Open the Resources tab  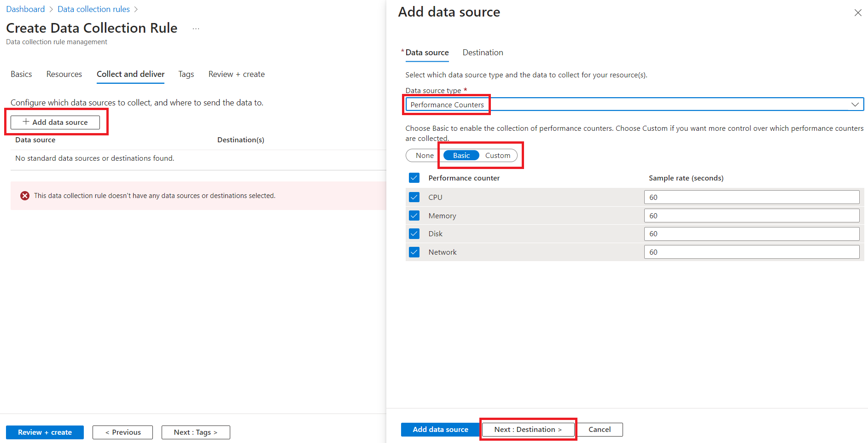[x=64, y=74]
